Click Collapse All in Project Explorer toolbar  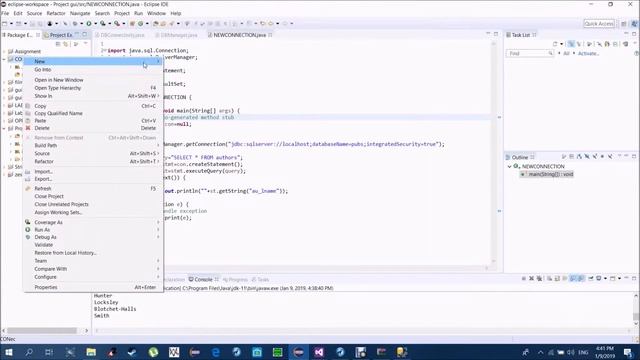click(x=58, y=44)
